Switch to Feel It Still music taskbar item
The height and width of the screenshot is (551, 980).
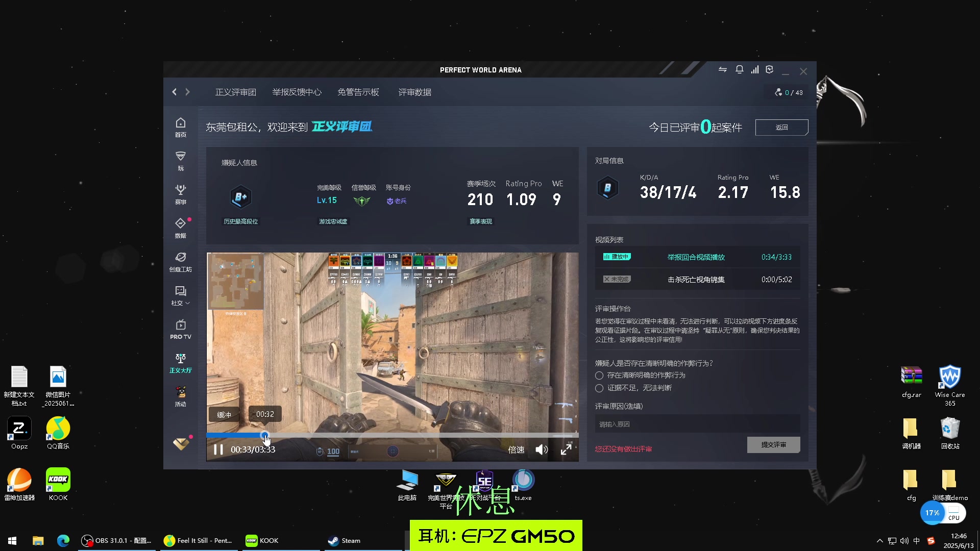point(198,541)
